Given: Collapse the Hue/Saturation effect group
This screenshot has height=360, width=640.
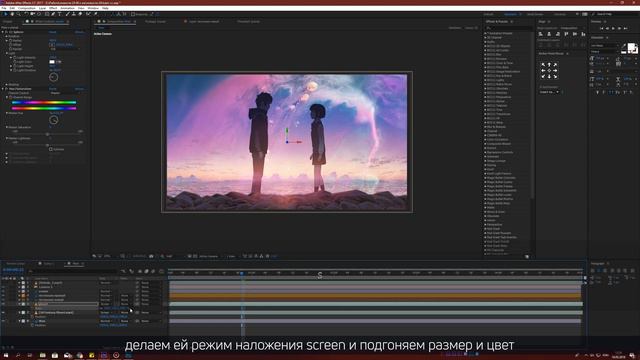Looking at the screenshot, I should [3, 89].
